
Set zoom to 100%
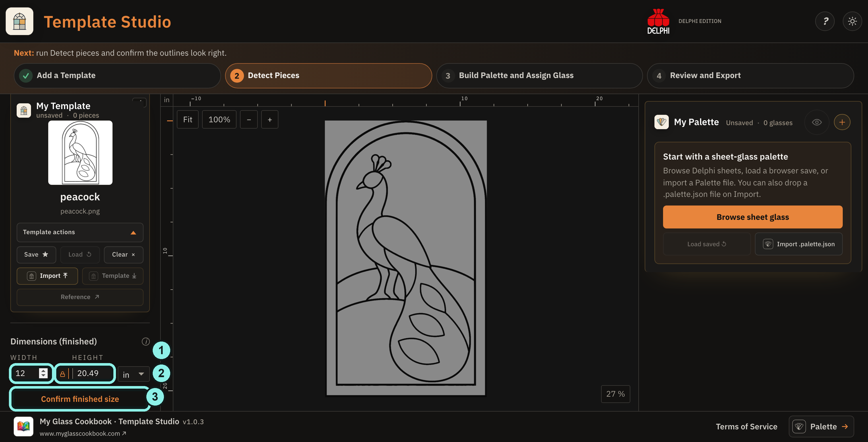(x=219, y=120)
